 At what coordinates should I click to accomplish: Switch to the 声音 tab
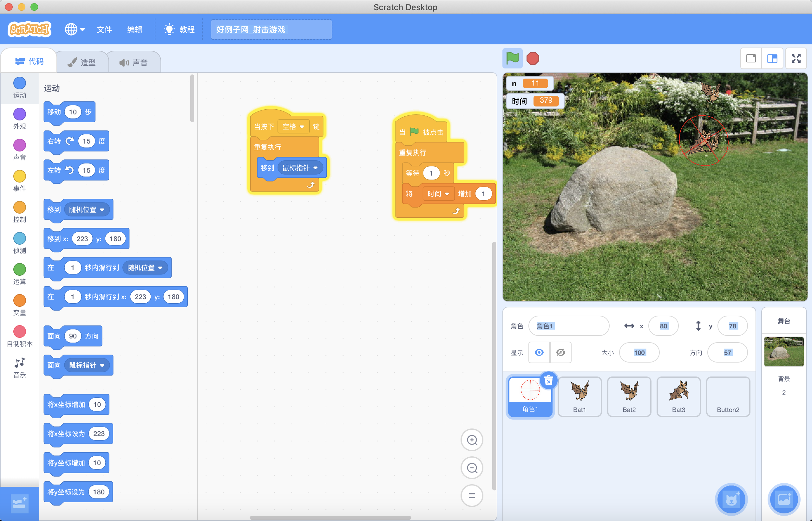[x=134, y=62]
